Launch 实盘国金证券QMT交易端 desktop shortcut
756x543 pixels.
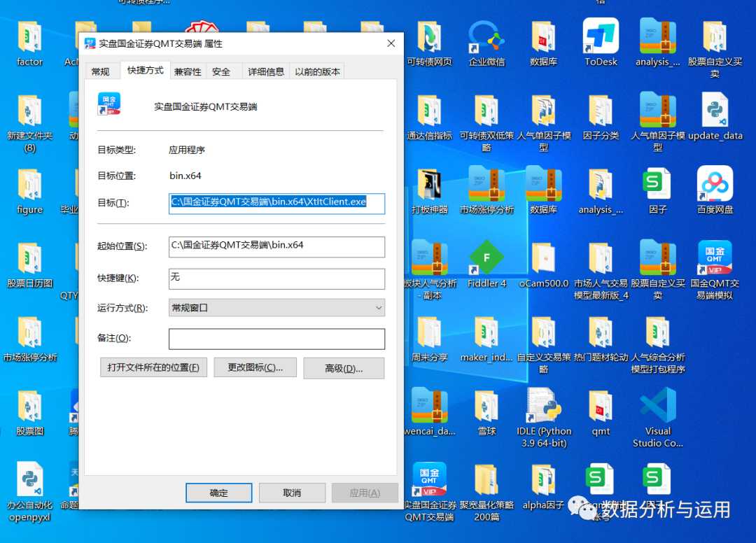tap(429, 491)
